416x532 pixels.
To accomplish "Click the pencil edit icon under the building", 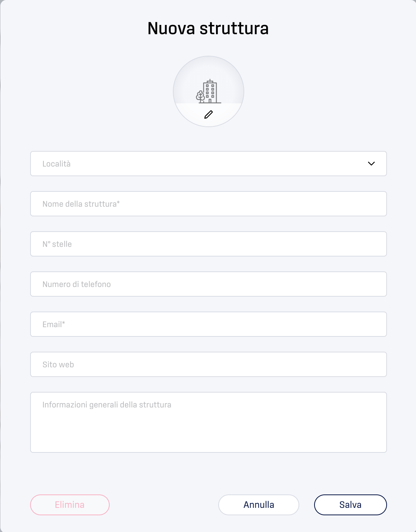I will 209,115.
